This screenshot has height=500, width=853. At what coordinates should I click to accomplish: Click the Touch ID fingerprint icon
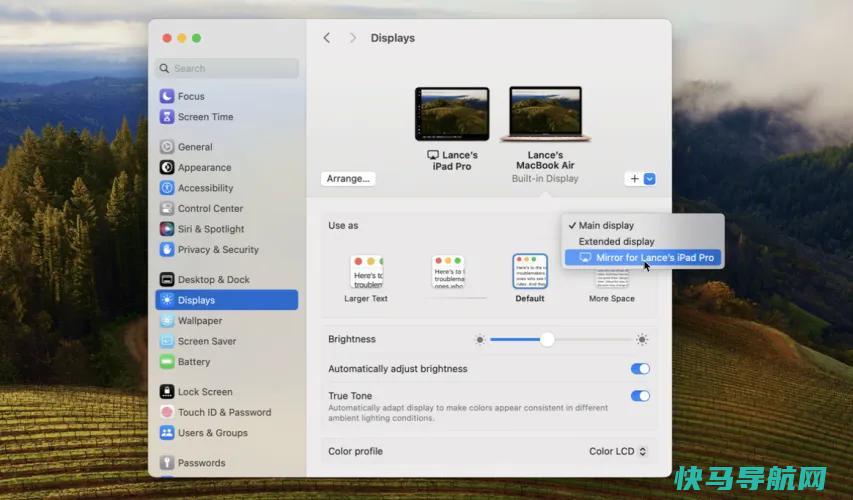click(x=167, y=412)
